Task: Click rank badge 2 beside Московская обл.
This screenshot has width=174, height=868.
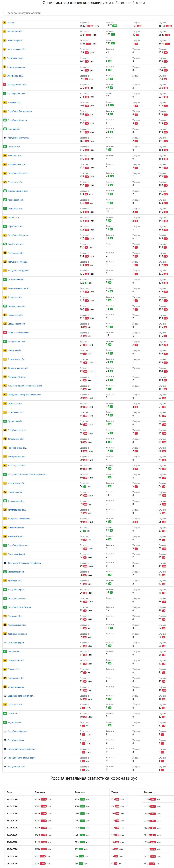Action: [4, 31]
